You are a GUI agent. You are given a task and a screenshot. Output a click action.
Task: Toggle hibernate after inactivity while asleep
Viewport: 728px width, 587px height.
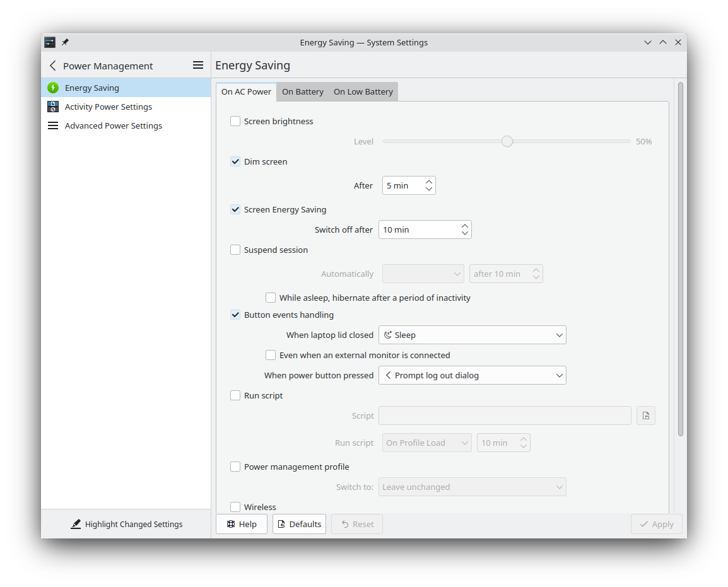(271, 298)
